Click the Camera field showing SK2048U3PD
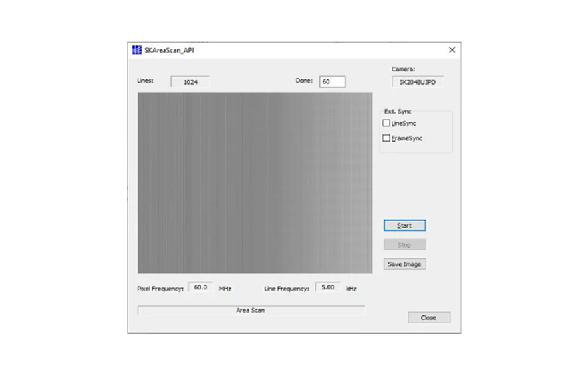This screenshot has width=588, height=374. point(418,83)
